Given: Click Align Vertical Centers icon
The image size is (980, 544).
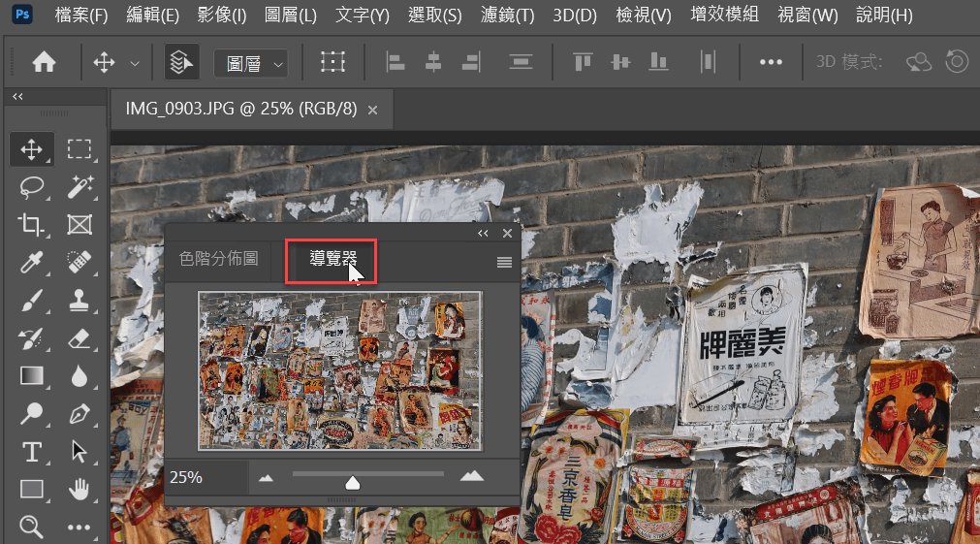Looking at the screenshot, I should click(620, 62).
